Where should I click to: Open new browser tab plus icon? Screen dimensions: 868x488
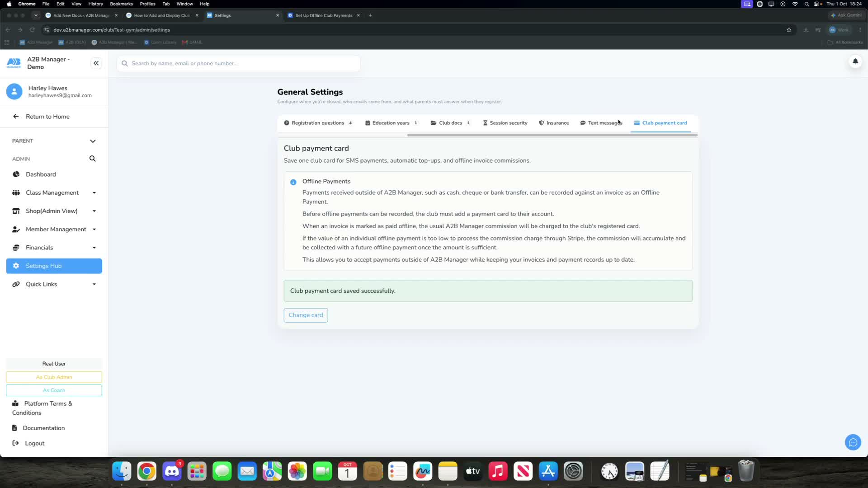tap(370, 15)
